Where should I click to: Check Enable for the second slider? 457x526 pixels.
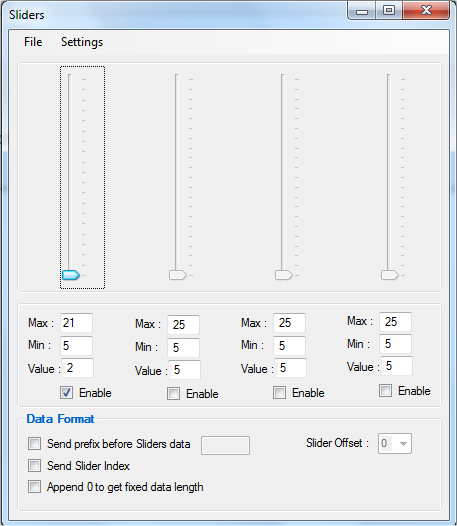pos(173,393)
